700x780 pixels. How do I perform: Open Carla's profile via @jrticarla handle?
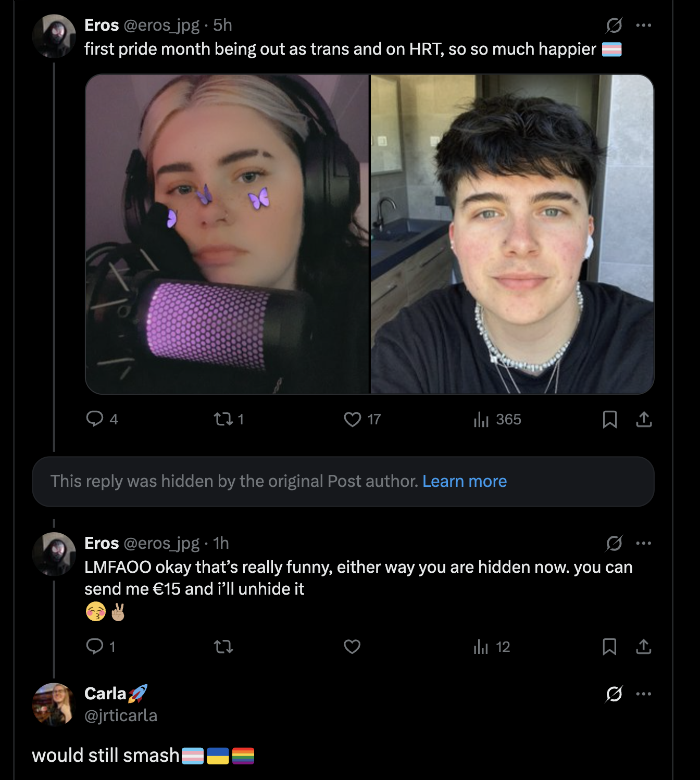click(x=121, y=715)
